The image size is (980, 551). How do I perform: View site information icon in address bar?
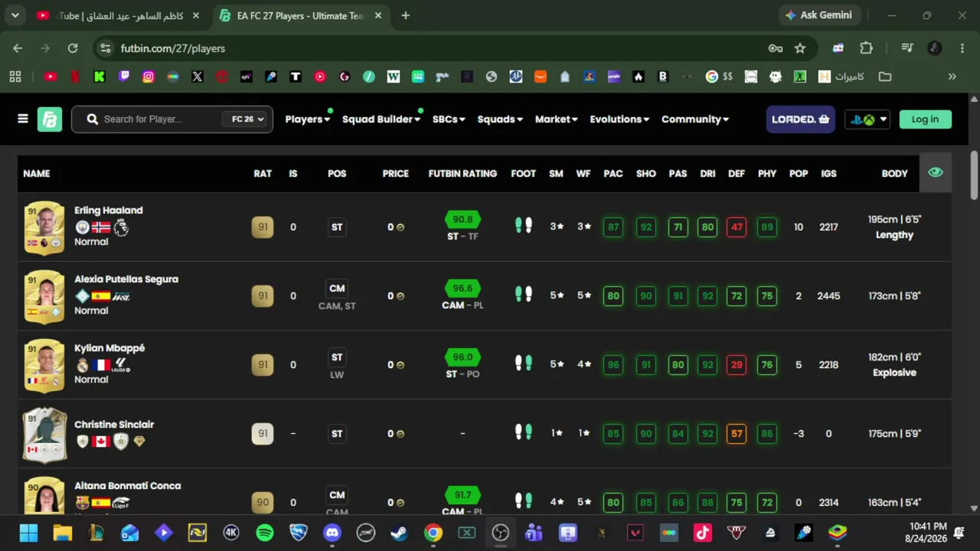(106, 48)
